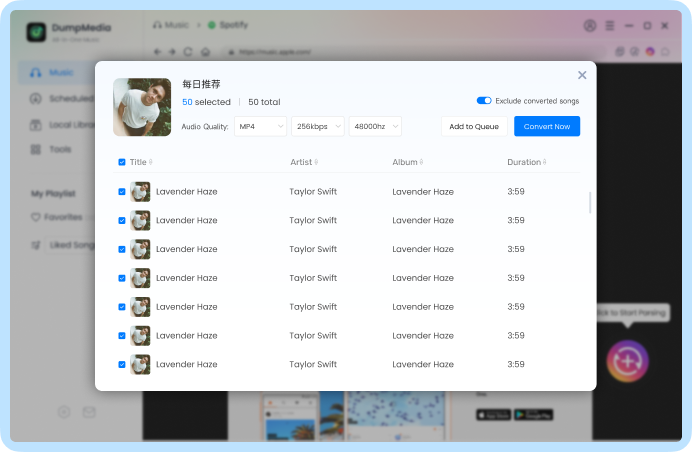Click the song list vertical scrollbar
The height and width of the screenshot is (452, 692).
pos(589,202)
